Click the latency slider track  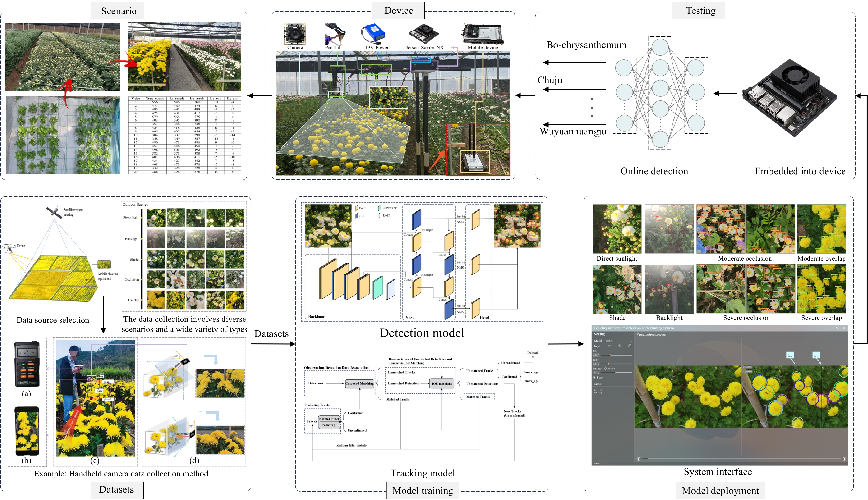point(617,373)
